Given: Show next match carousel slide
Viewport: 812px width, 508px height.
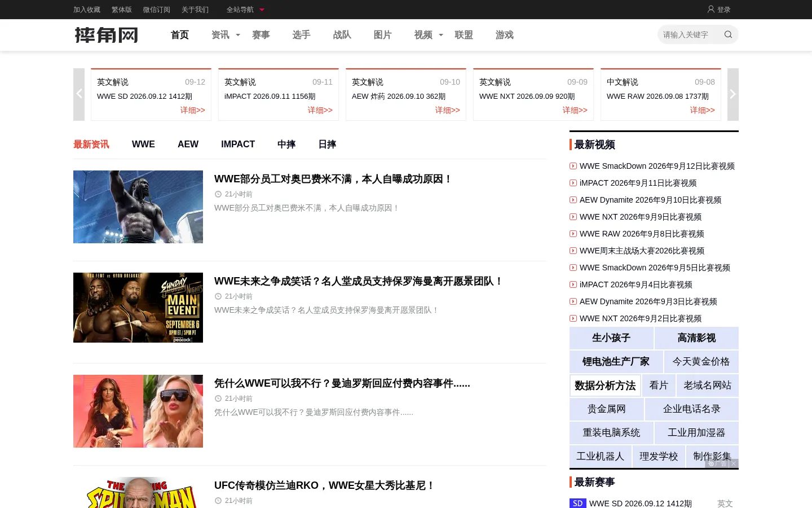Looking at the screenshot, I should 733,94.
